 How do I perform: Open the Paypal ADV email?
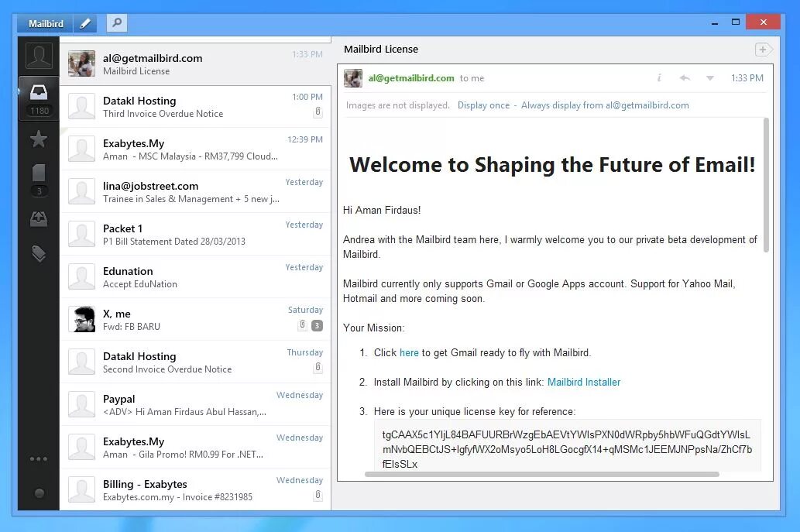click(x=195, y=404)
